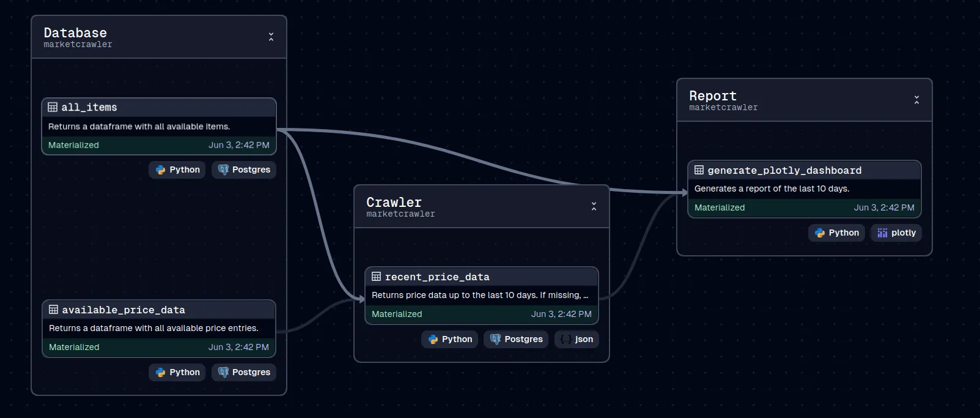Click the Materialized status of recent_price_data
The image size is (980, 418).
[x=397, y=314]
